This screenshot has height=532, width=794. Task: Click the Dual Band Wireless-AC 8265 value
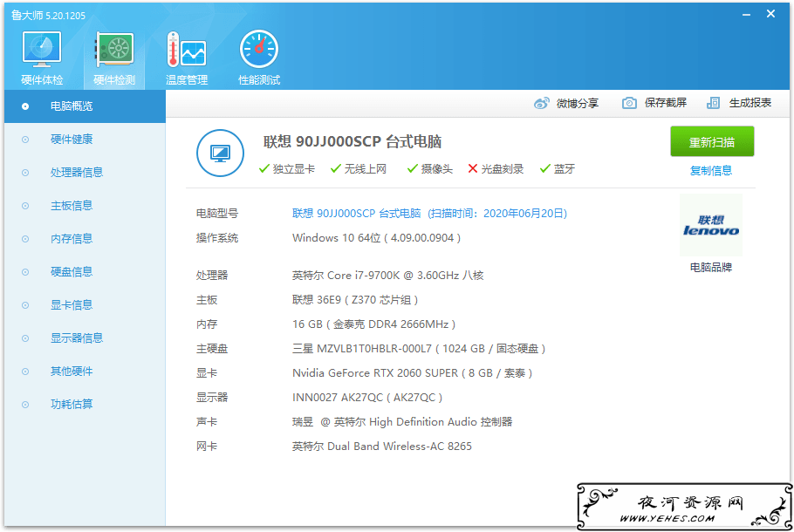[x=382, y=447]
